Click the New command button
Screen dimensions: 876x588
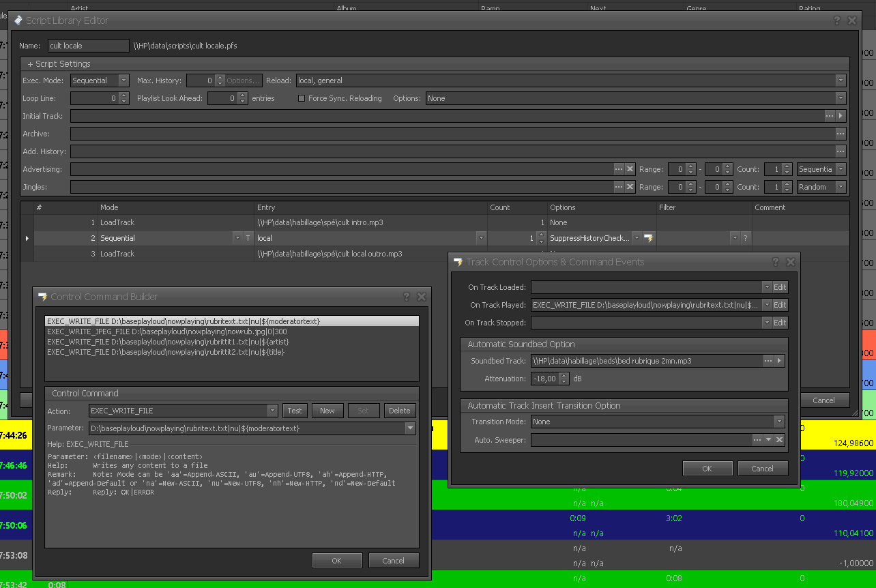[327, 411]
